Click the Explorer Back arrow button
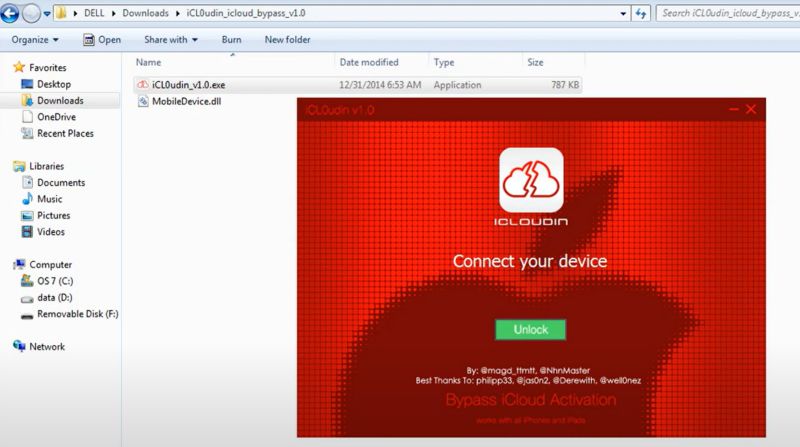 pos(11,14)
